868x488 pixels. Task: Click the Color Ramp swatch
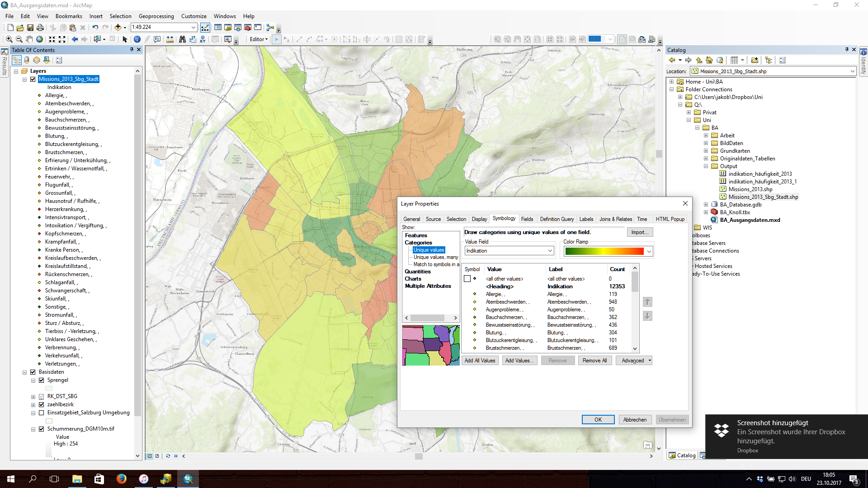[604, 251]
